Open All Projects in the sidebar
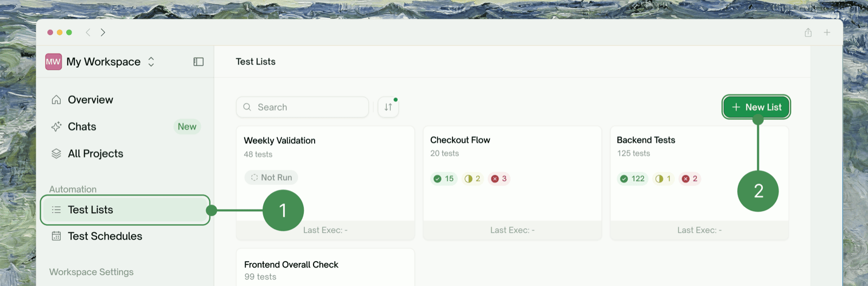The image size is (868, 286). [125, 154]
